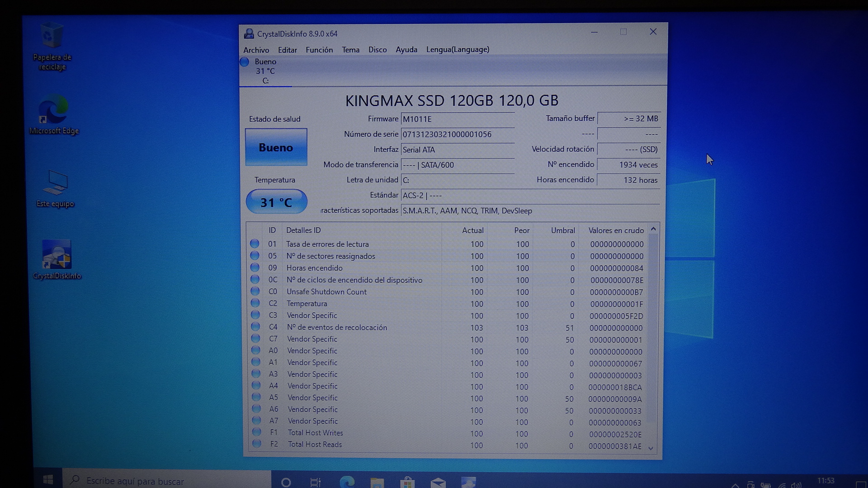Open the Mail app from the taskbar
Viewport: 868px width, 488px height.
pos(438,483)
